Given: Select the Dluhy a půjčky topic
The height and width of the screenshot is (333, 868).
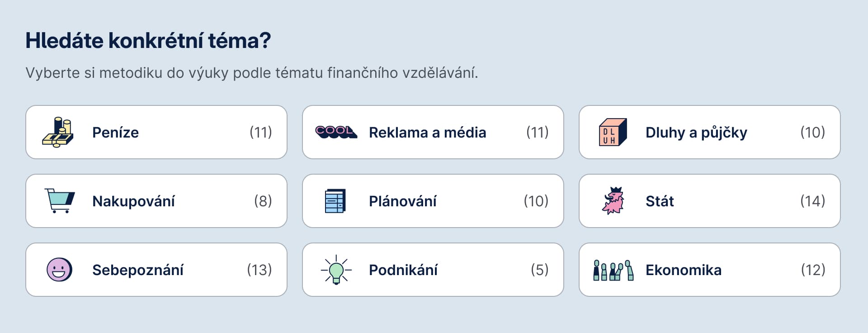Looking at the screenshot, I should pos(696,133).
